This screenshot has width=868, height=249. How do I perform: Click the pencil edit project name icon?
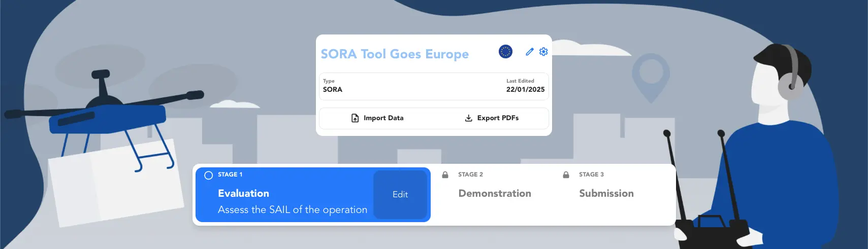point(529,52)
